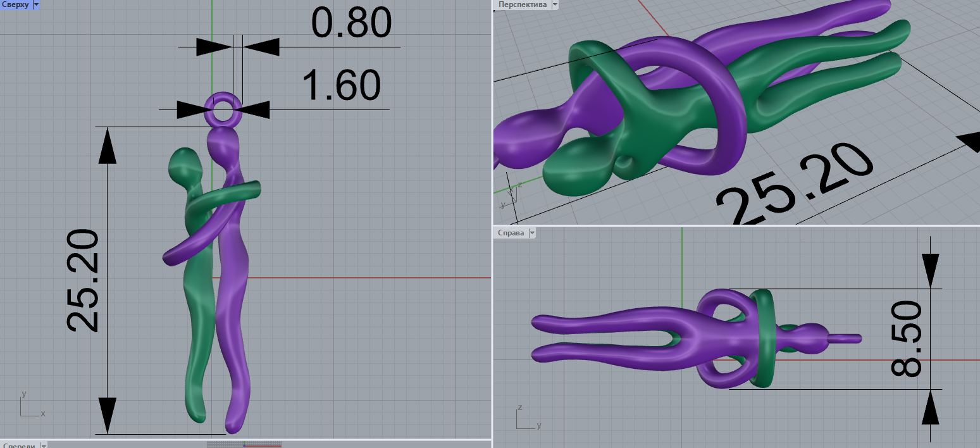Open the Справа viewport dropdown arrow

click(x=531, y=233)
